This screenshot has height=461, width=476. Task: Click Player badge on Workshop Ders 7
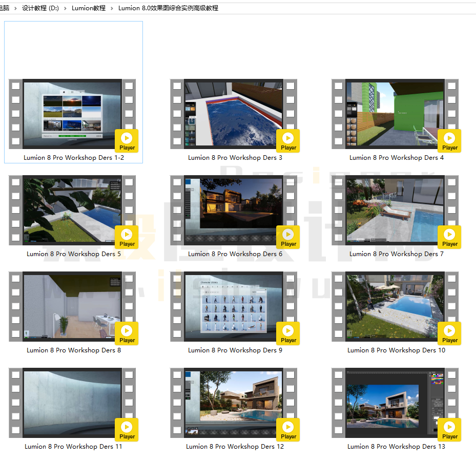449,237
